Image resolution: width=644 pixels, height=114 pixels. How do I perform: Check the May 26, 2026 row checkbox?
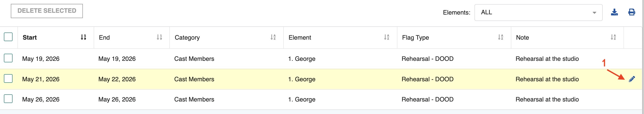[8, 99]
